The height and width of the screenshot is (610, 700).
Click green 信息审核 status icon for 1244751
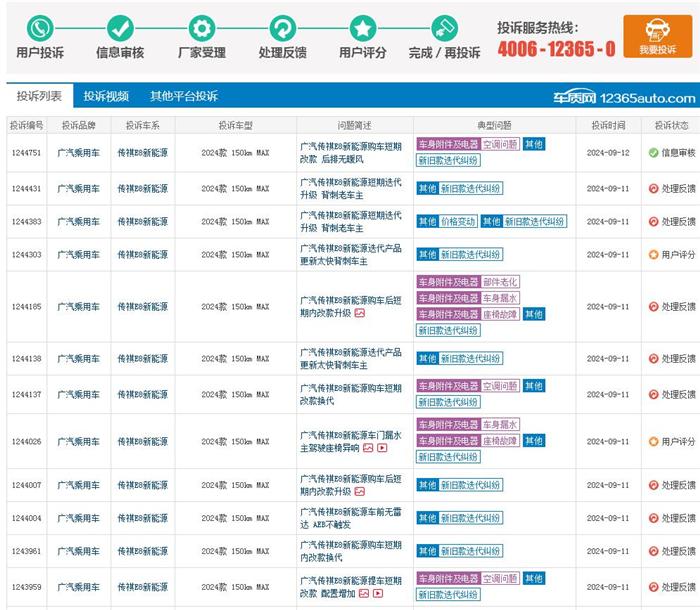point(654,153)
